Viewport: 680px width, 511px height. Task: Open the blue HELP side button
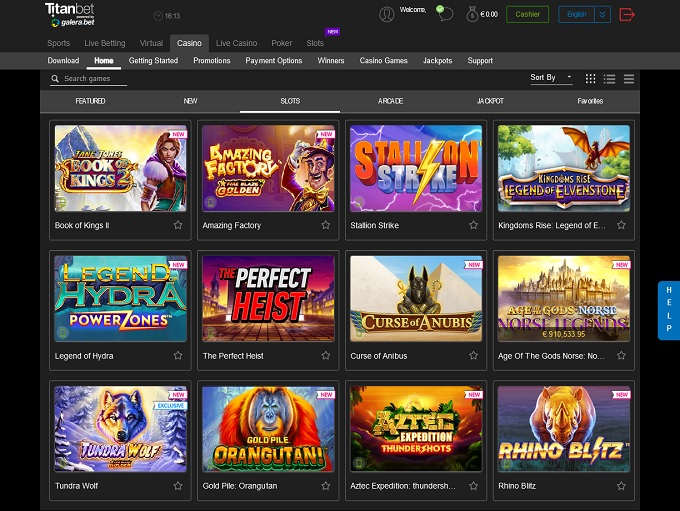(669, 311)
